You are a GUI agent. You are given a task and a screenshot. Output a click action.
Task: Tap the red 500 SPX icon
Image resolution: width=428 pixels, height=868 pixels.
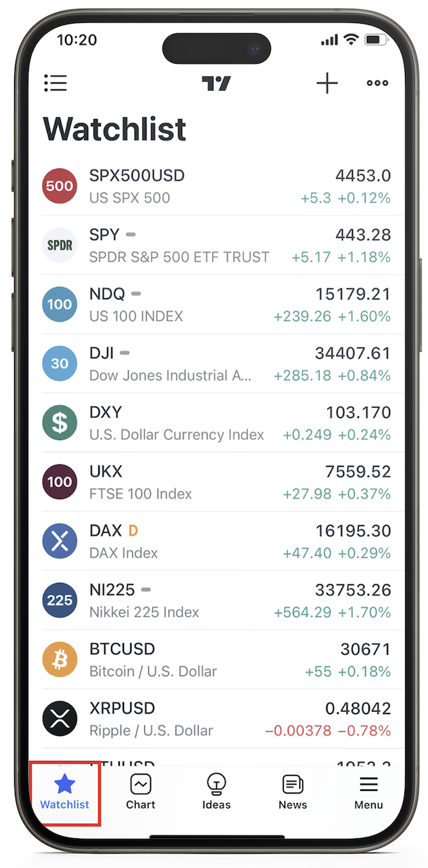click(60, 186)
